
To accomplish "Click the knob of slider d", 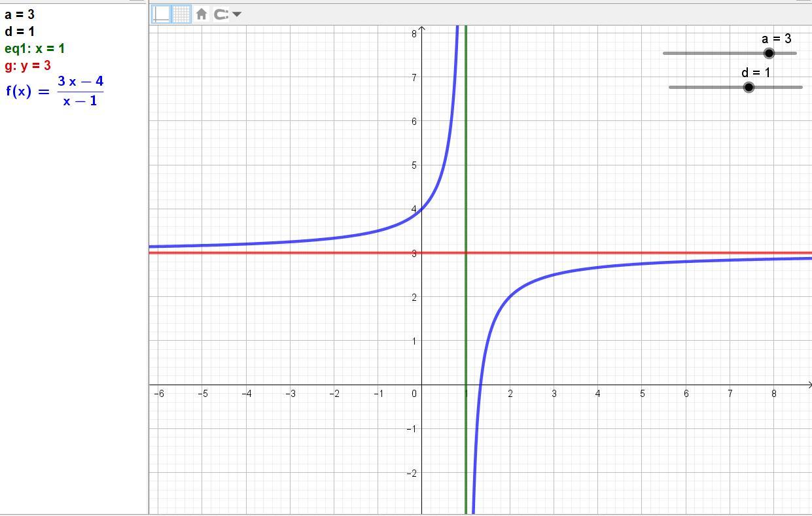I will point(749,87).
